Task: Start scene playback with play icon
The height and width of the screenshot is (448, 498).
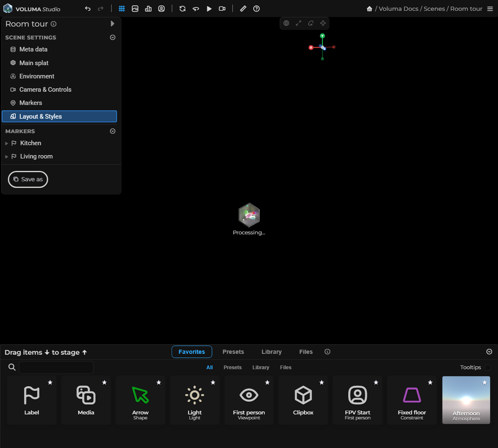Action: (x=209, y=9)
